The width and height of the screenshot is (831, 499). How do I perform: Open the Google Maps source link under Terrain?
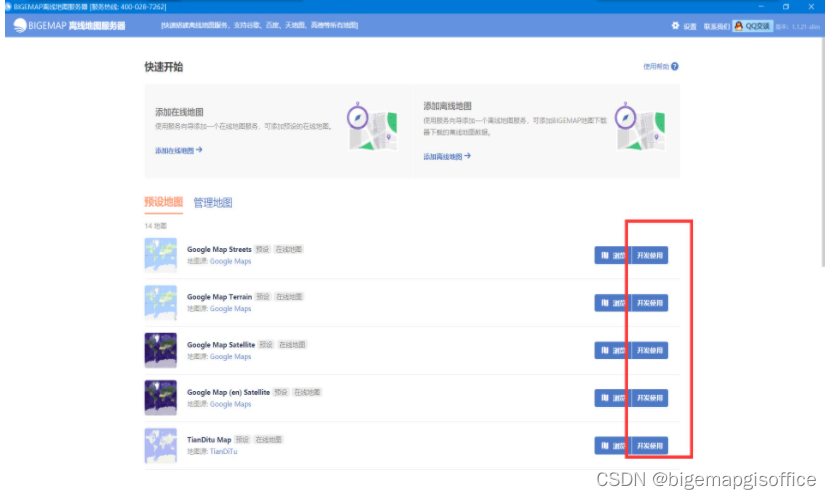231,309
